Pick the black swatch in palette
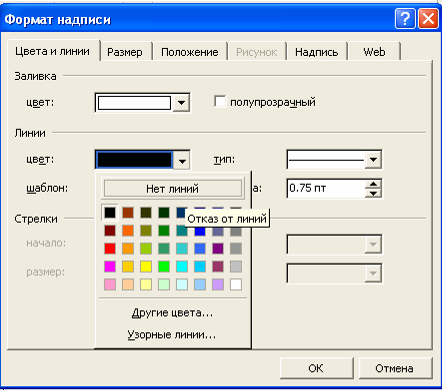Screen dimensions: 442x390 tap(110, 212)
